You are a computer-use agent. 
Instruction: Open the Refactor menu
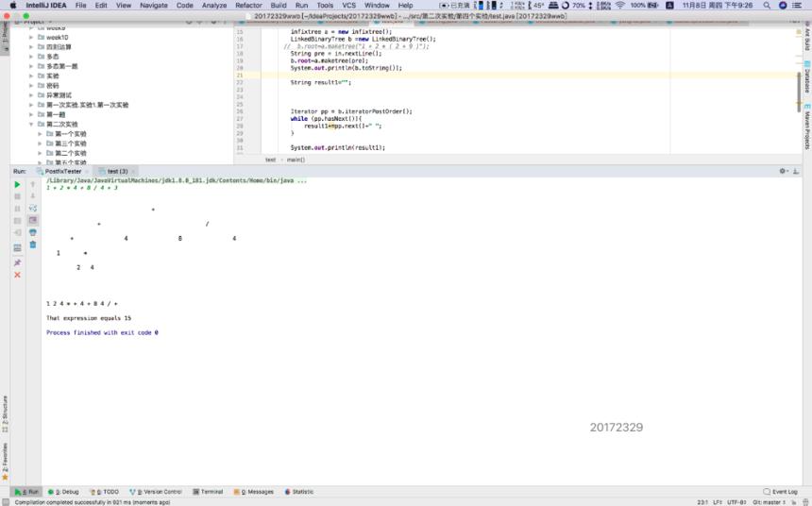pyautogui.click(x=248, y=5)
